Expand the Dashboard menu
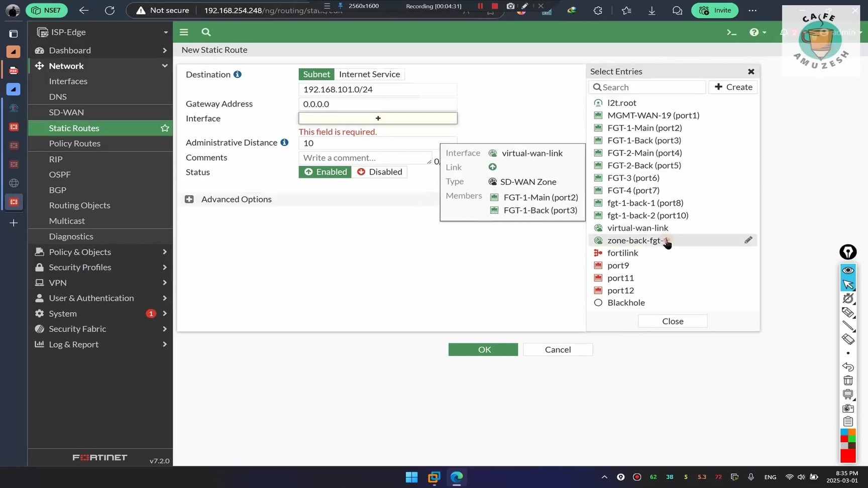This screenshot has width=868, height=488. (100, 50)
